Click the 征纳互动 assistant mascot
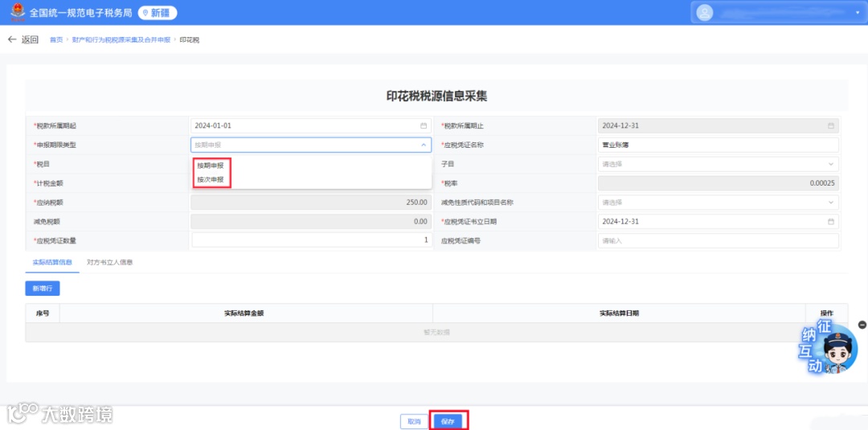The image size is (868, 430). click(x=828, y=347)
